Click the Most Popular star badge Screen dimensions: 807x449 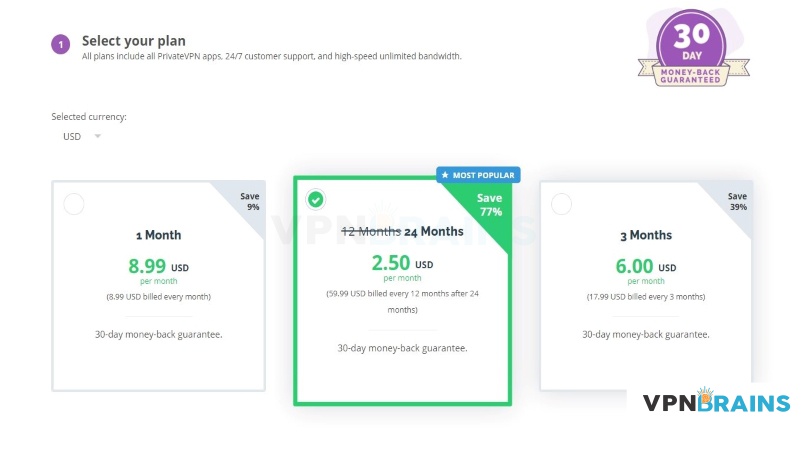(x=478, y=175)
